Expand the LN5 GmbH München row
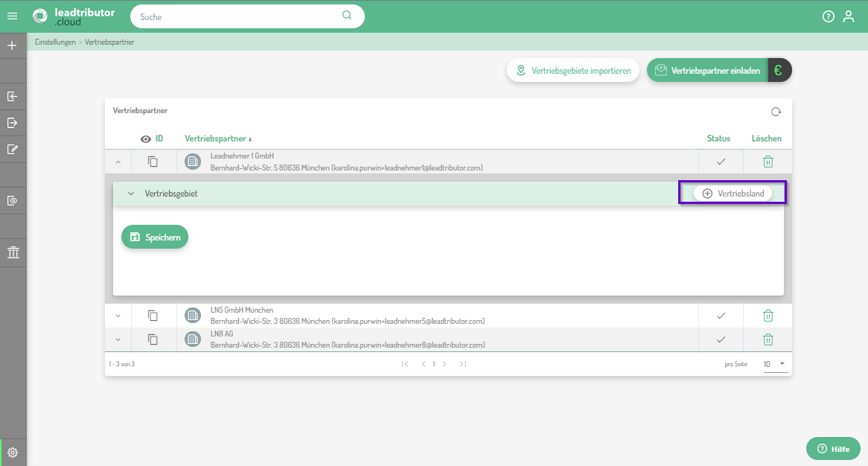The height and width of the screenshot is (466, 868). pos(118,316)
